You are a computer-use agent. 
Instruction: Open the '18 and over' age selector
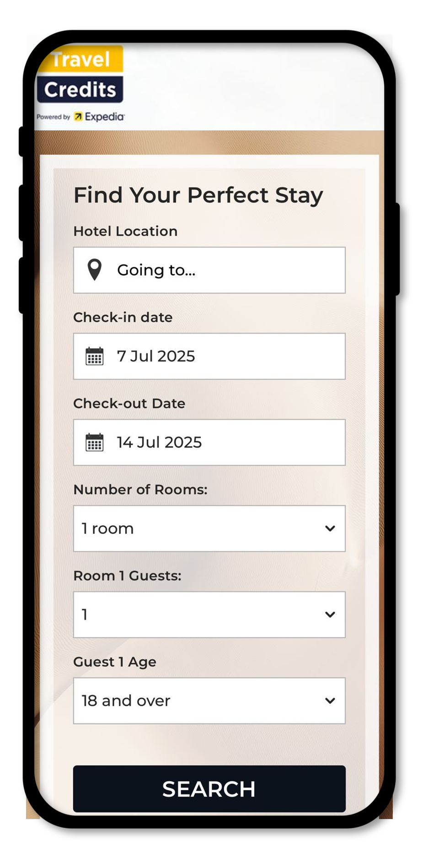(x=209, y=701)
